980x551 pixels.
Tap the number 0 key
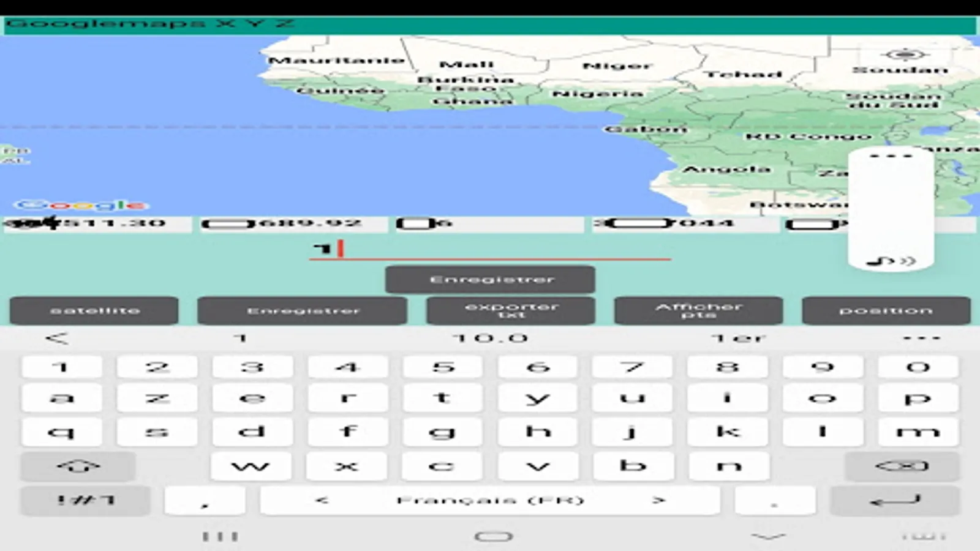coord(919,367)
